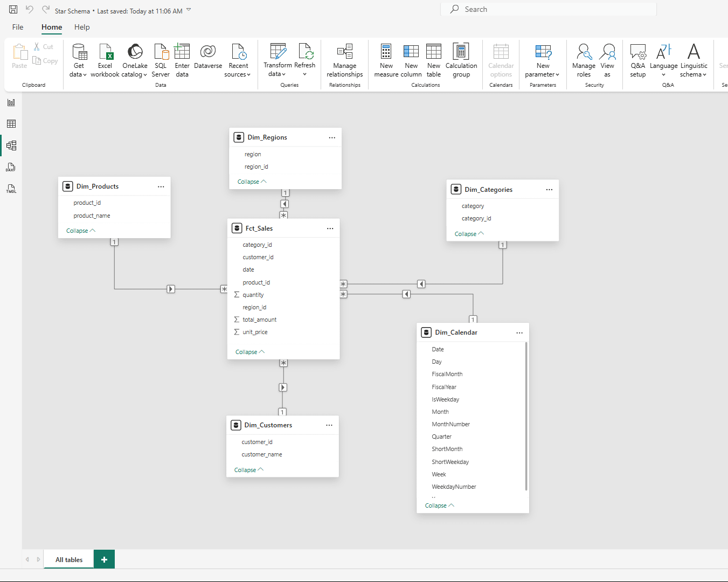Open TMDL view in sidebar

click(11, 189)
